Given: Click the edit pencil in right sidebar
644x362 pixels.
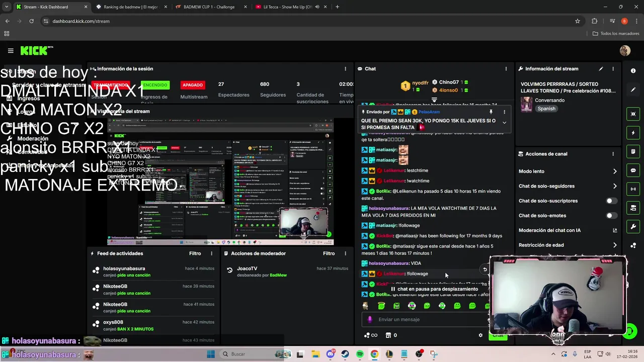Looking at the screenshot, I should (x=633, y=89).
